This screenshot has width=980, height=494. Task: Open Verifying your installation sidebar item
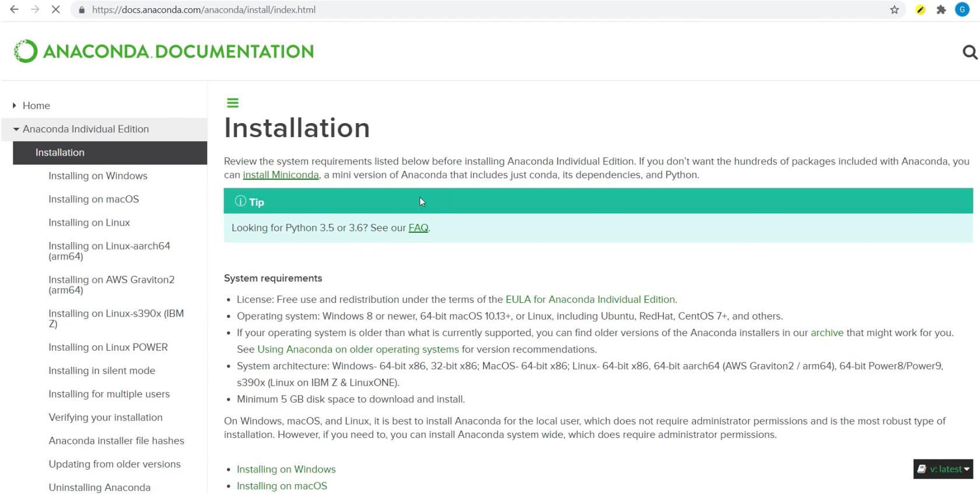click(106, 418)
